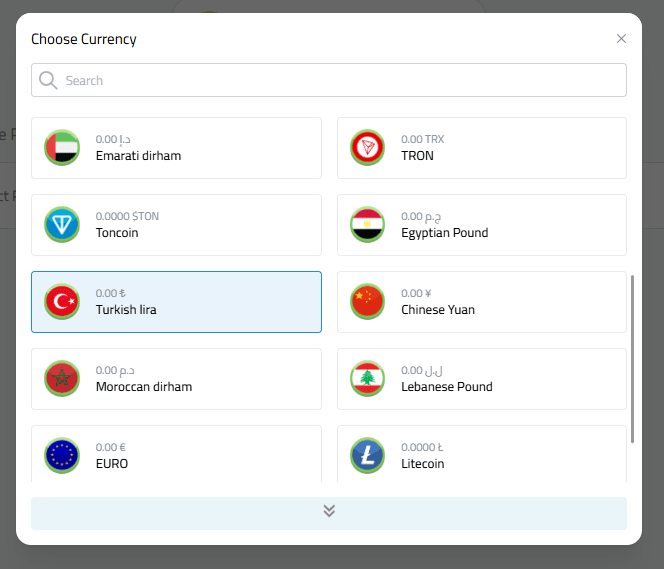Click the Choose Currency dialog title

tap(84, 39)
